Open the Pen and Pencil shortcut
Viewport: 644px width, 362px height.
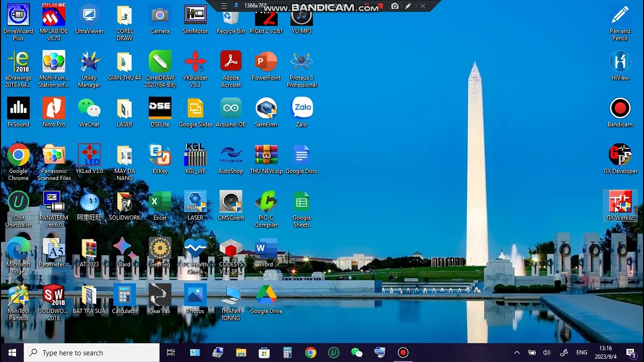pyautogui.click(x=620, y=23)
